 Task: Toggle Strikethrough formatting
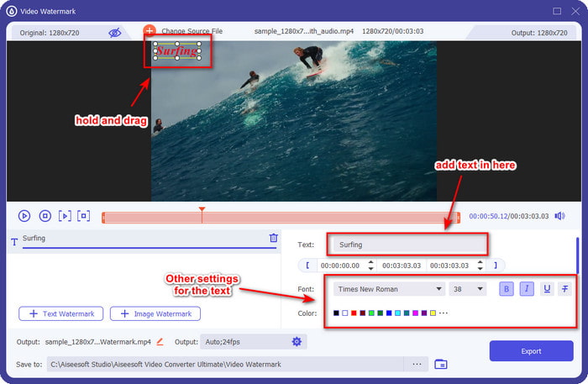[x=564, y=289]
